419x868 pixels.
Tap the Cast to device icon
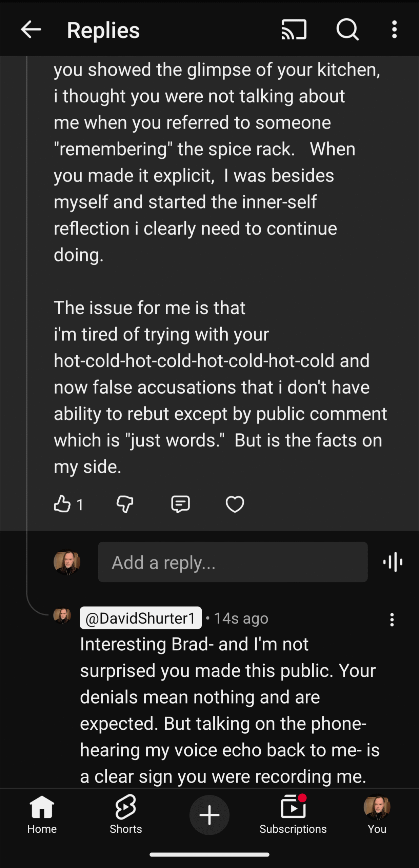tap(294, 30)
